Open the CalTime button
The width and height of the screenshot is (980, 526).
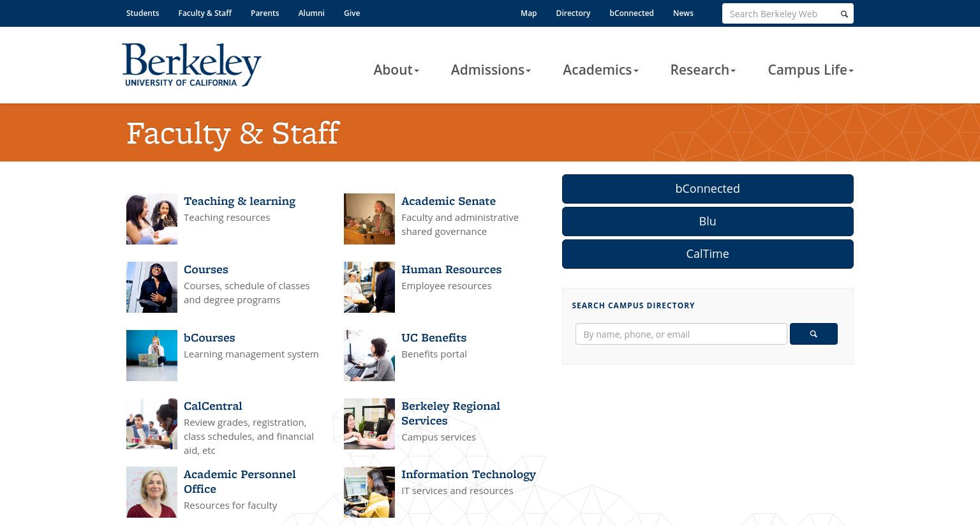pyautogui.click(x=708, y=254)
